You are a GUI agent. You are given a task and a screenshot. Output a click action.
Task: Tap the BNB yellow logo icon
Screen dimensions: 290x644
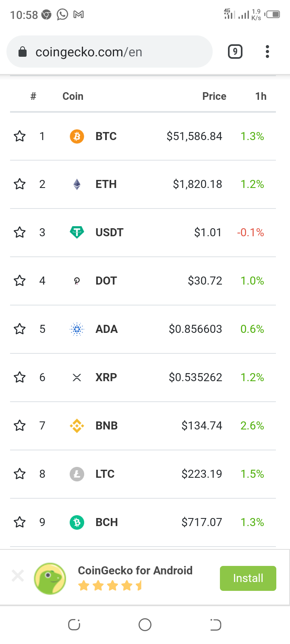pyautogui.click(x=77, y=425)
